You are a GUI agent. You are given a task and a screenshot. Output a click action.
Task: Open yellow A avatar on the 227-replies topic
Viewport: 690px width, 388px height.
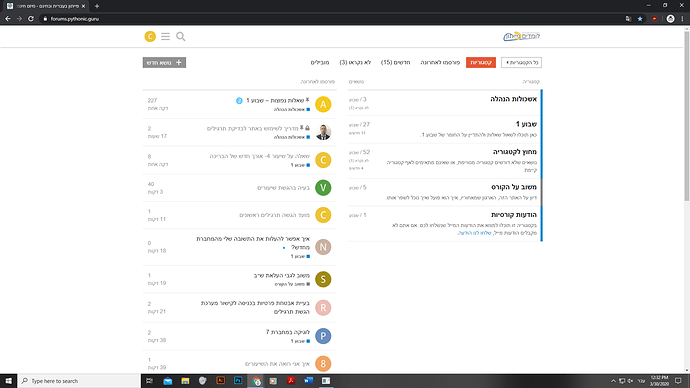tap(323, 105)
